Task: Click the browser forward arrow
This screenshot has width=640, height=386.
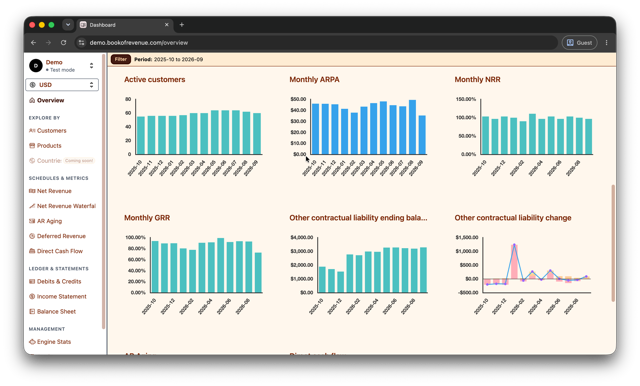Action: [48, 43]
